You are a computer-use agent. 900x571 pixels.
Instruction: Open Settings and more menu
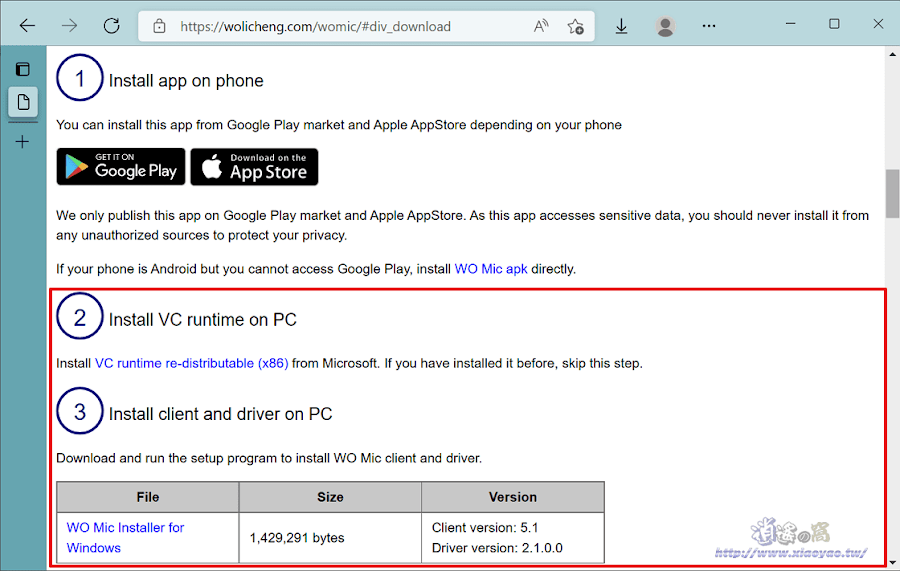(x=709, y=26)
